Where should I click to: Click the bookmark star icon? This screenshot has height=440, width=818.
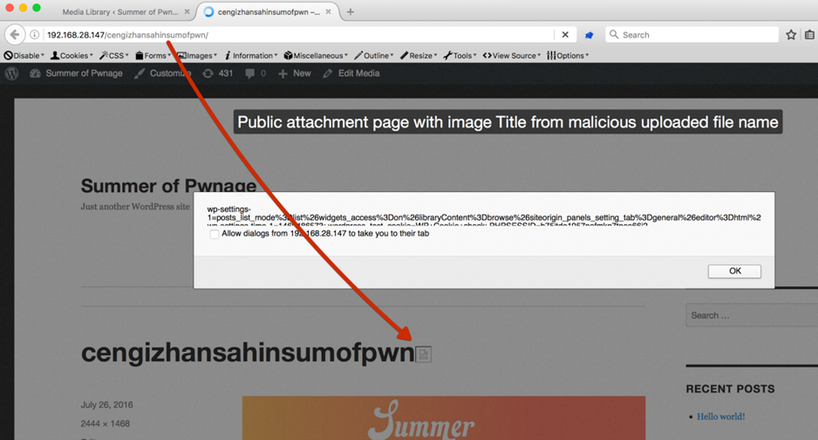(x=791, y=35)
